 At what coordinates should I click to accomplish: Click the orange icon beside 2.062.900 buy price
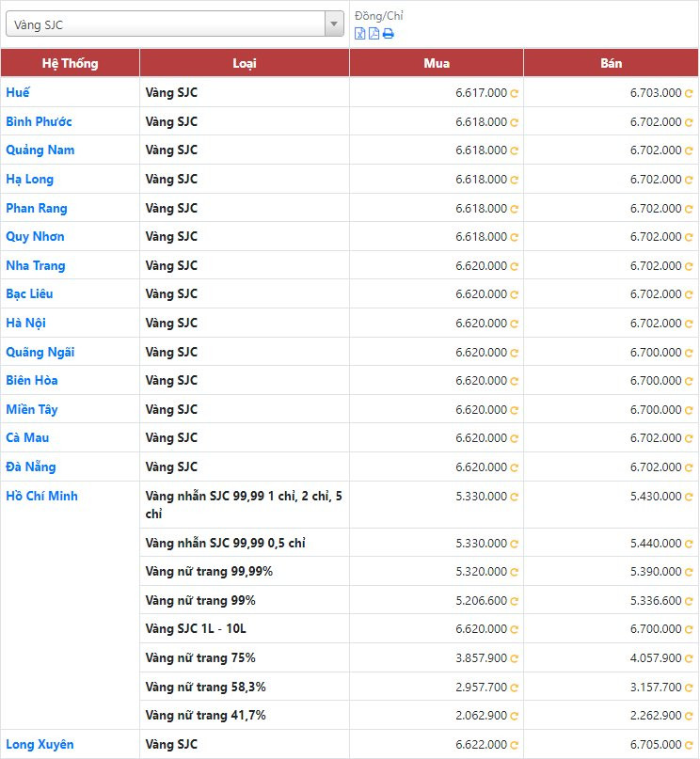coord(514,716)
